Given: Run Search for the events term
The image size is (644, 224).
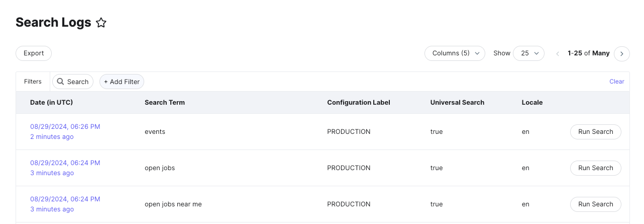Looking at the screenshot, I should (595, 132).
